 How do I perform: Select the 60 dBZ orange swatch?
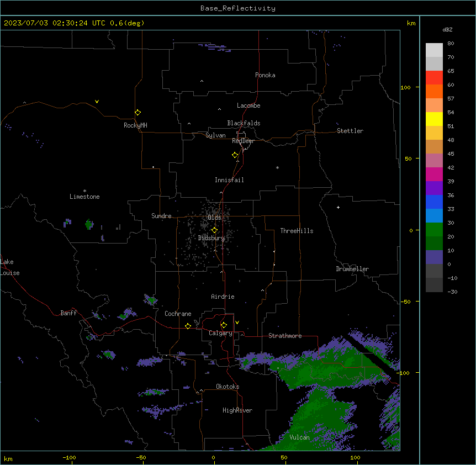pos(434,91)
